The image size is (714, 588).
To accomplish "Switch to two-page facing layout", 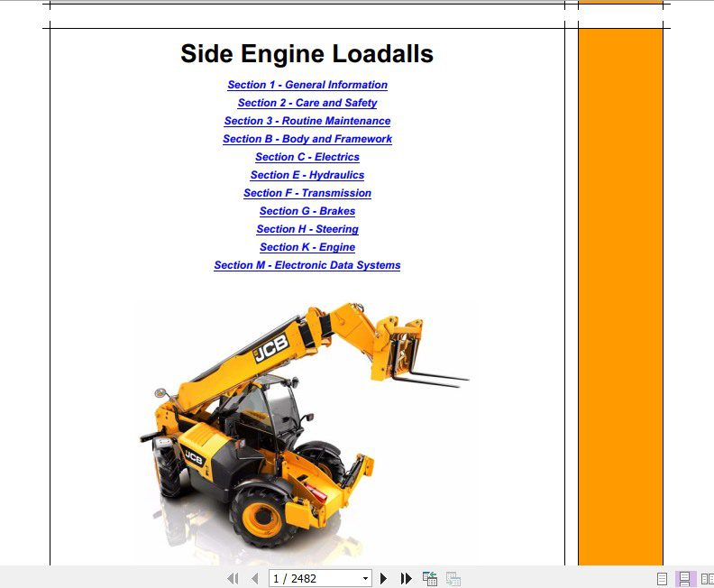I will tap(706, 578).
